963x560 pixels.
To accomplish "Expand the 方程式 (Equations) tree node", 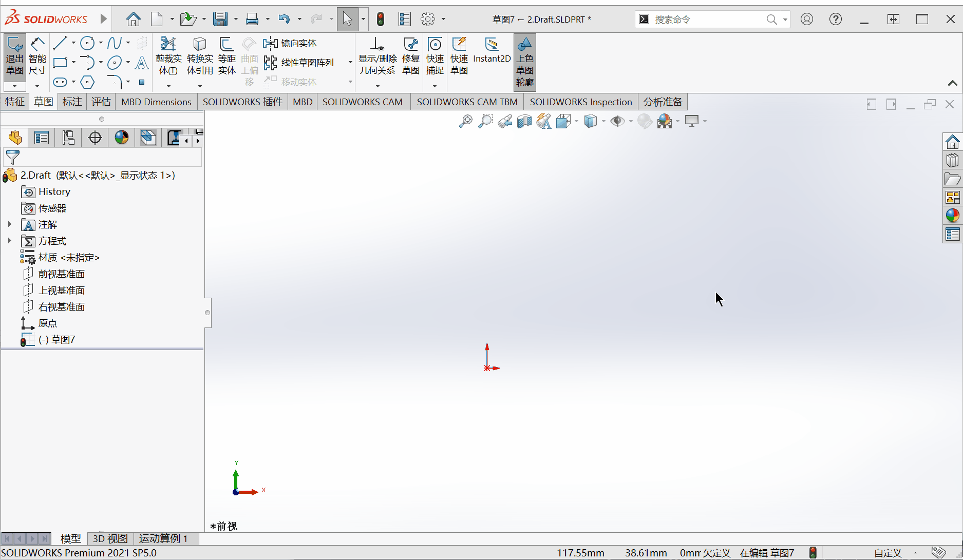I will [9, 241].
